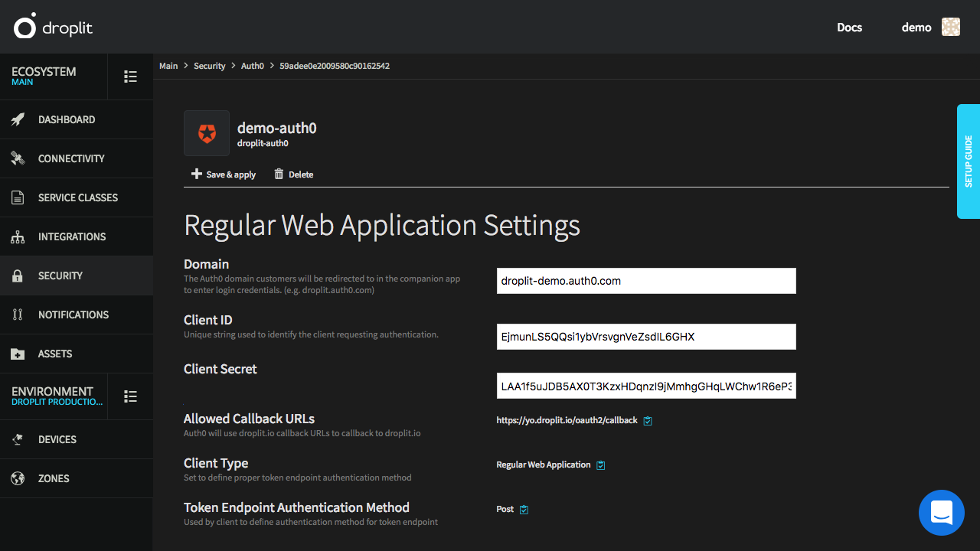The height and width of the screenshot is (551, 980).
Task: Open the Setup Guide side tab
Action: [969, 161]
